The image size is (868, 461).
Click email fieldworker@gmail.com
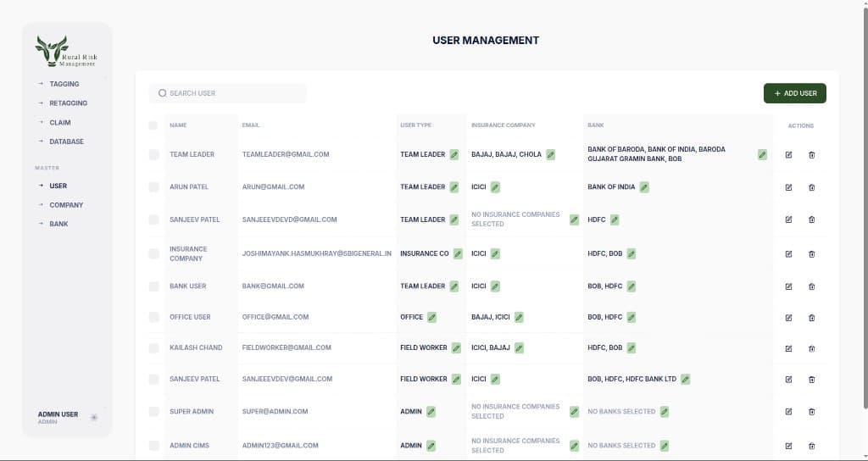point(287,347)
